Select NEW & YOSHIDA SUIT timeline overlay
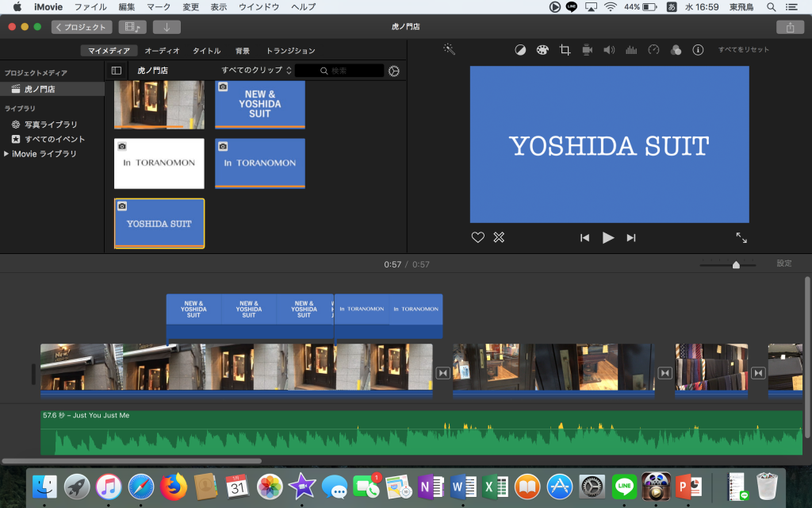The width and height of the screenshot is (812, 508). (250, 316)
